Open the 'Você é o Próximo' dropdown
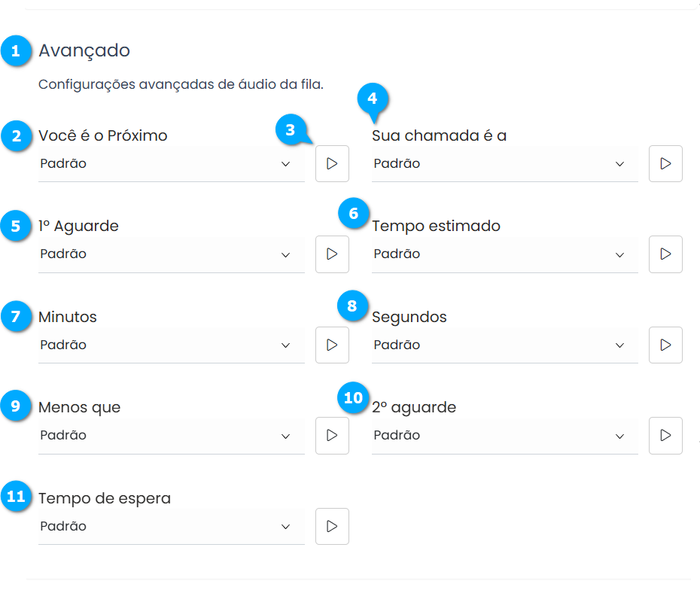This screenshot has width=700, height=596. pyautogui.click(x=171, y=164)
